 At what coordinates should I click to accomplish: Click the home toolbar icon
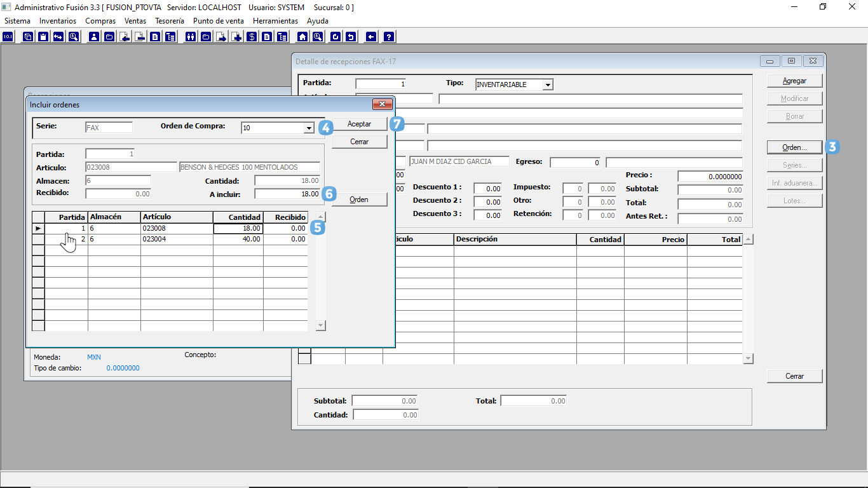(x=302, y=36)
